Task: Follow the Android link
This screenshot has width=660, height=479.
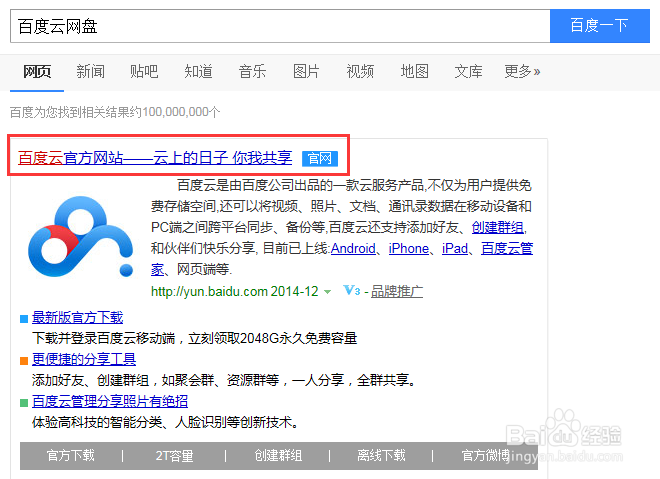Action: click(353, 248)
